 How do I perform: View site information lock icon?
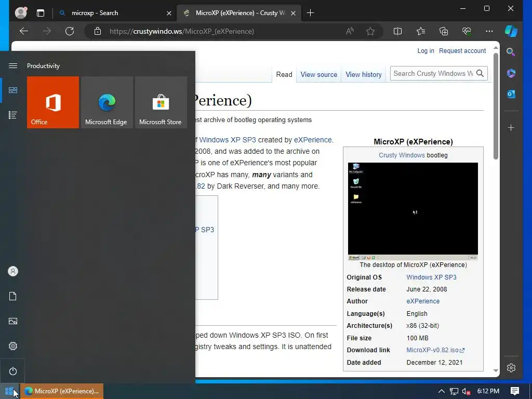(97, 31)
